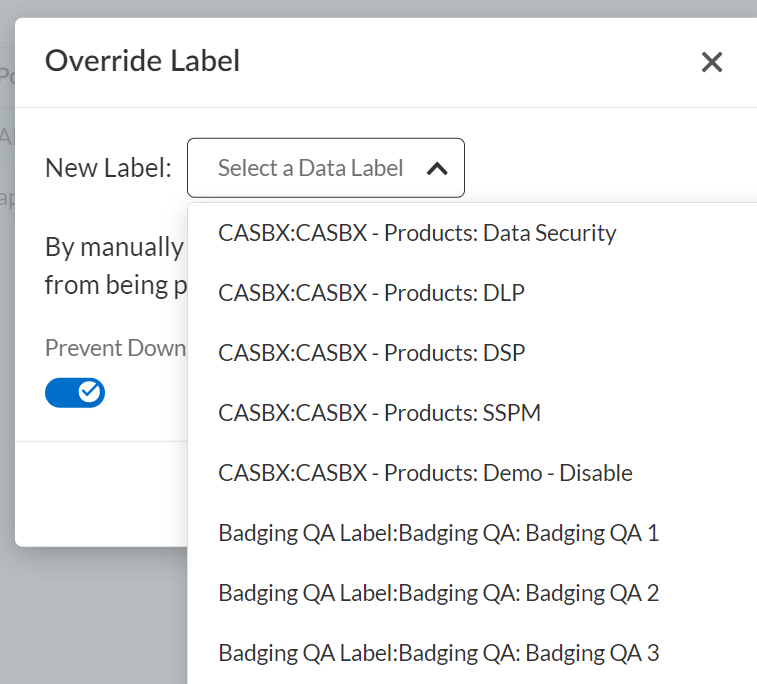Disable the Prevent Download toggle switch
The image size is (757, 684).
(75, 392)
